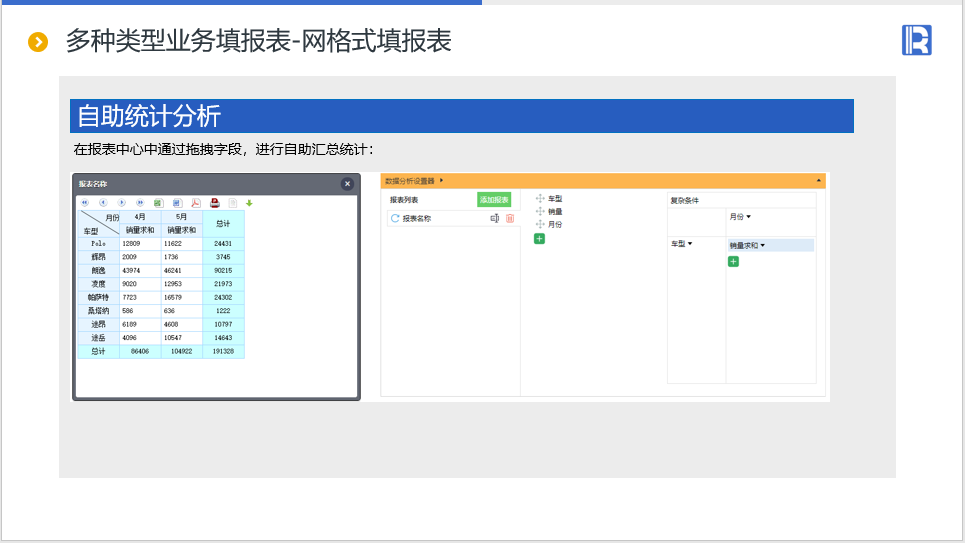
Task: Click the company logo in top right
Action: (917, 40)
